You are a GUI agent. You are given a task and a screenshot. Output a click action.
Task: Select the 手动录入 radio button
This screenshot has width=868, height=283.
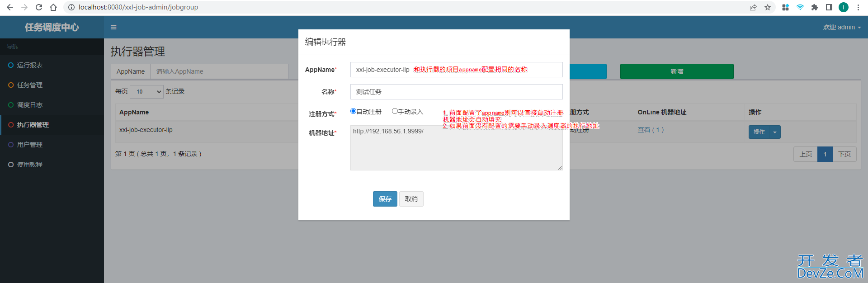pyautogui.click(x=395, y=111)
